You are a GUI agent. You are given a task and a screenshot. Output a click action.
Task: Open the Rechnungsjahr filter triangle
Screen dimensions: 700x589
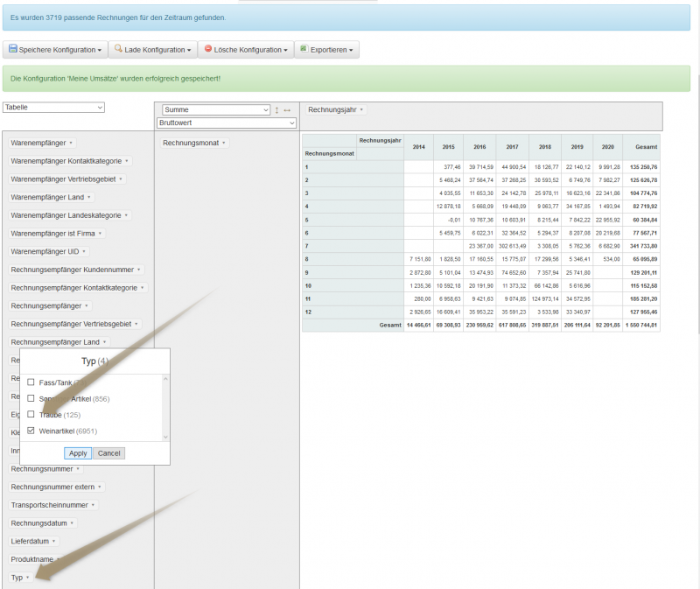pos(362,110)
